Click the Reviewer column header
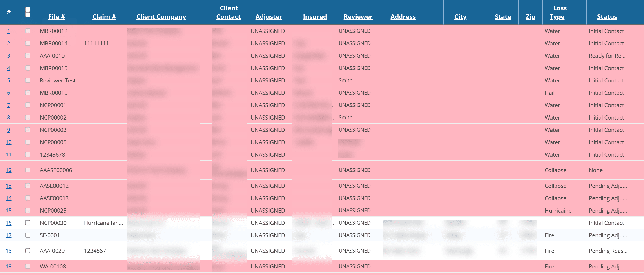Screen dimensions: 644x275 [358, 17]
